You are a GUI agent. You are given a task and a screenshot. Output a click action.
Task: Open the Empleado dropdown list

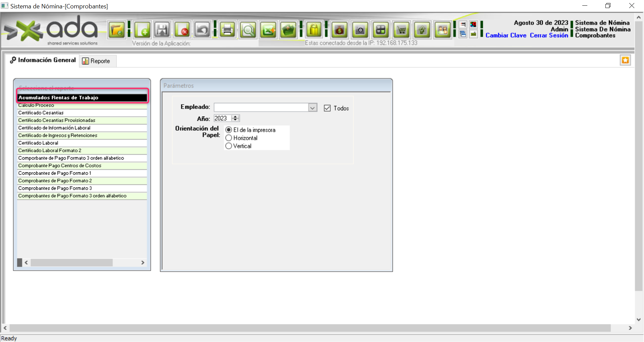coord(312,108)
